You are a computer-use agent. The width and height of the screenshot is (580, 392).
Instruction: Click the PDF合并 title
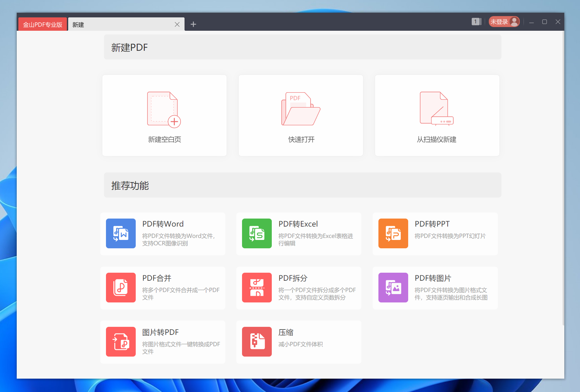tap(157, 278)
